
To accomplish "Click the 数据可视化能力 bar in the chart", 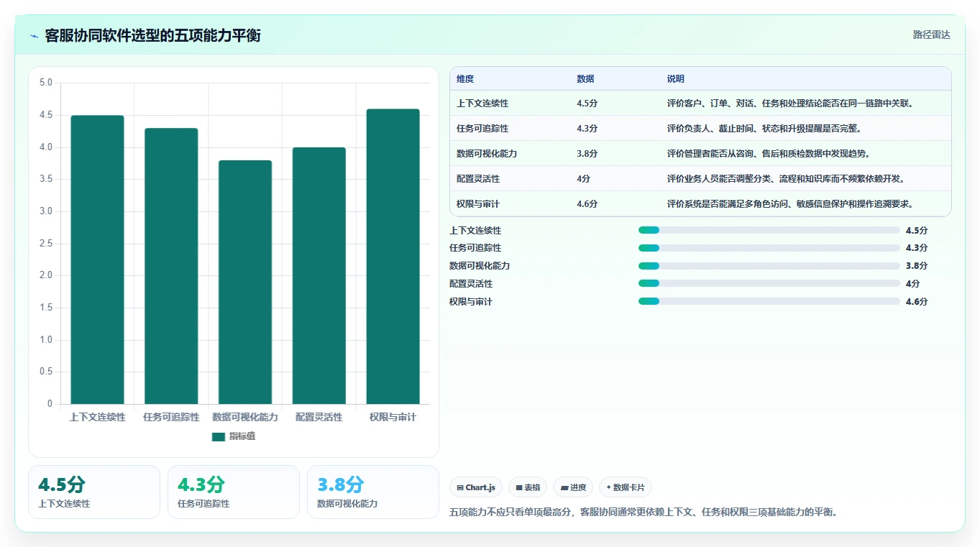I will tap(245, 282).
